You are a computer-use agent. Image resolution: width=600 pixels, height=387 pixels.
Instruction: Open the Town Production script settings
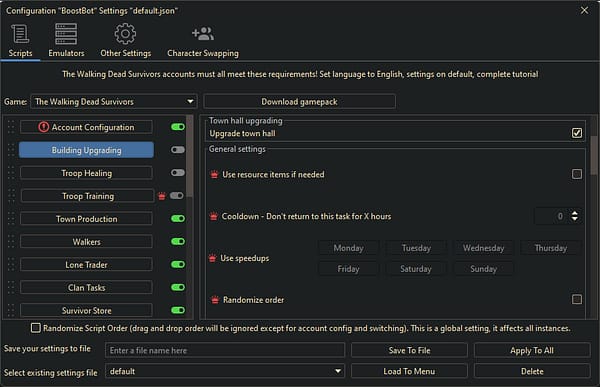(x=86, y=219)
